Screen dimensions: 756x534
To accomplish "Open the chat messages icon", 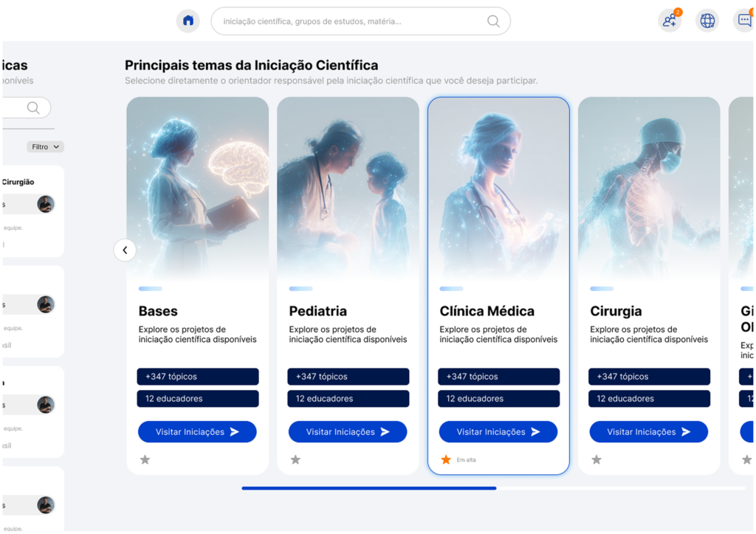I will pos(744,21).
